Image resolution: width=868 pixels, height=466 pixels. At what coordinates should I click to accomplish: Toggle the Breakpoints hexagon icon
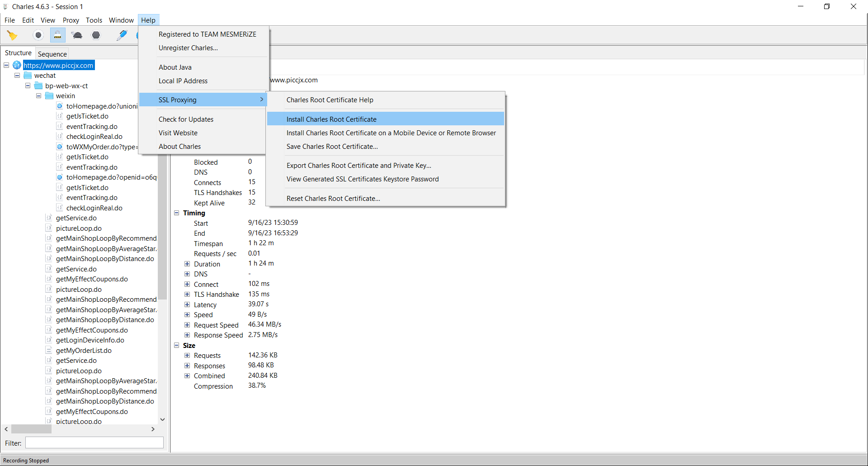click(x=96, y=35)
